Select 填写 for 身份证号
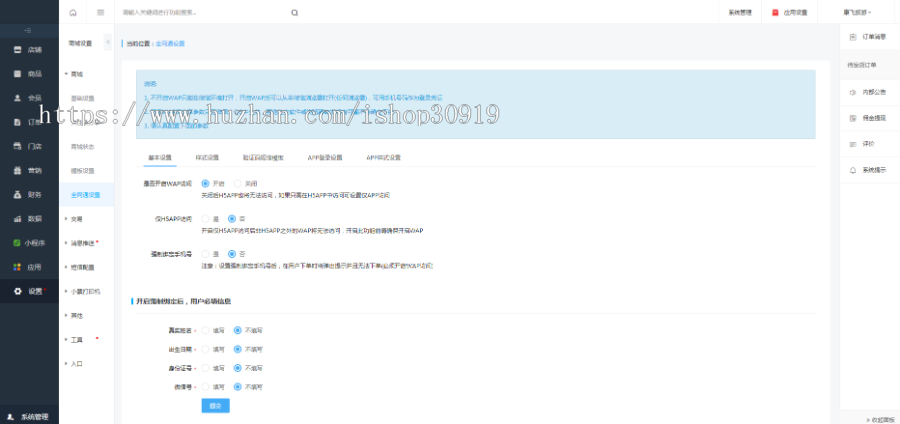The height and width of the screenshot is (424, 900). coord(205,368)
